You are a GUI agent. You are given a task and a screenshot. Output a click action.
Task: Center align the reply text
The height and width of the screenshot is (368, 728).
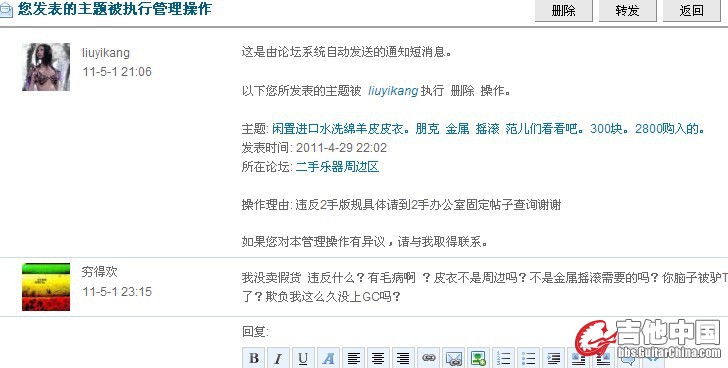point(378,358)
